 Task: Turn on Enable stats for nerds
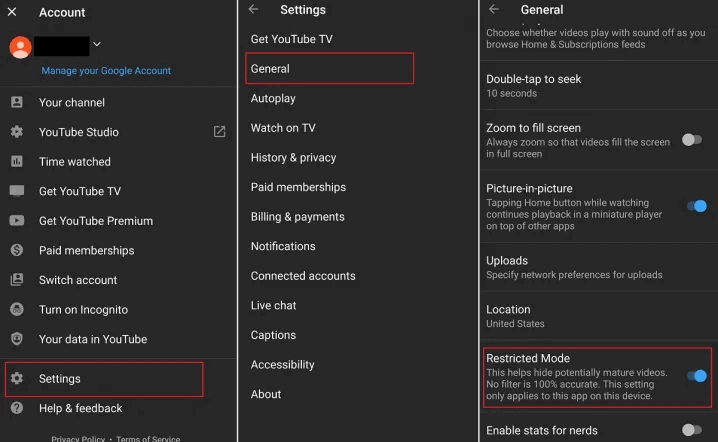[x=692, y=430]
